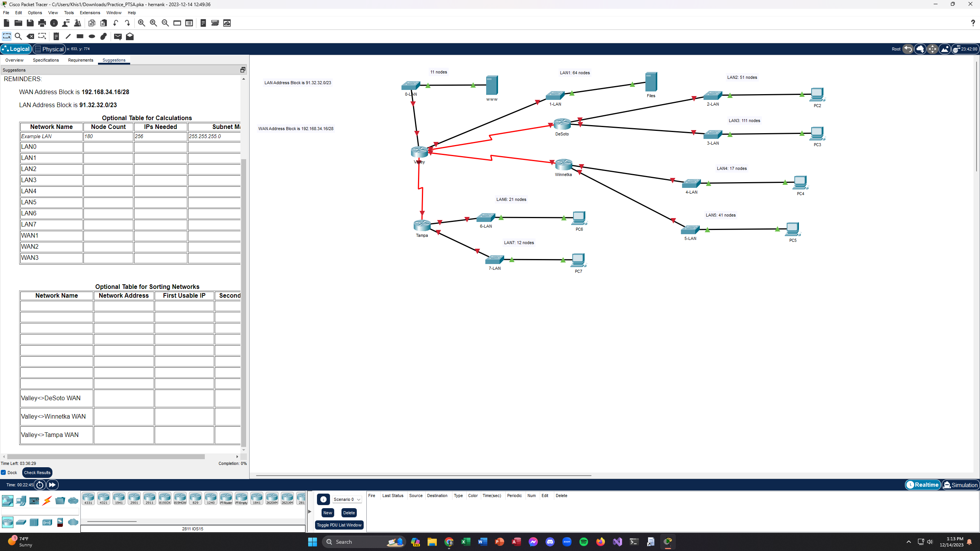Select the Draw Line shape tool
Viewport: 980px width, 551px height.
coord(68,36)
